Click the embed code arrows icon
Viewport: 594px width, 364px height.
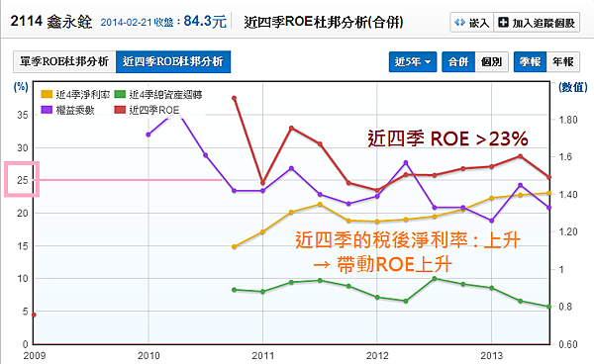point(459,23)
